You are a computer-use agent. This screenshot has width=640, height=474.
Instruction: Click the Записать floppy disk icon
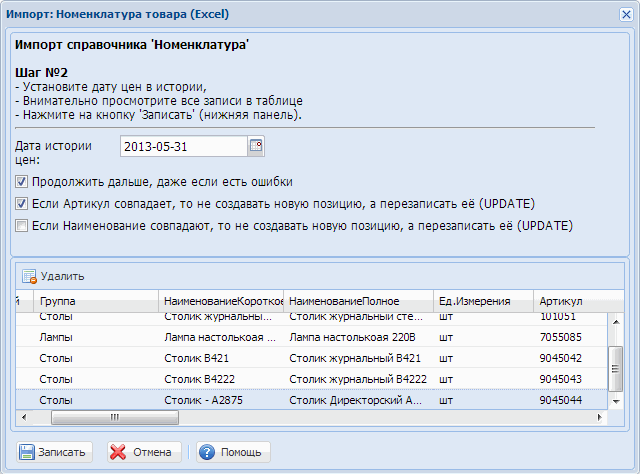click(x=27, y=452)
